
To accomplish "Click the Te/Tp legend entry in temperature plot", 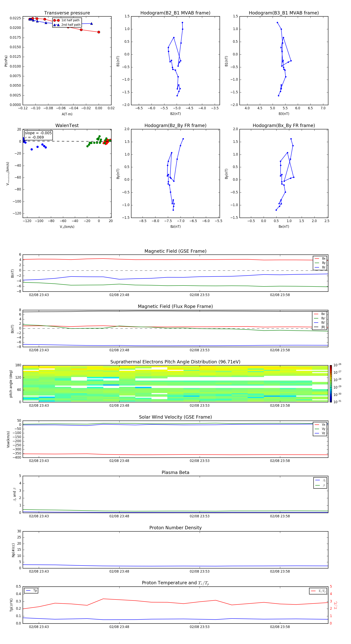I will click(318, 591).
